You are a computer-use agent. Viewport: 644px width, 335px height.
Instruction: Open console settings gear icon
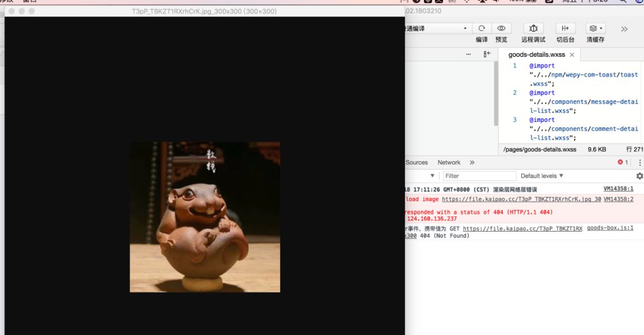[639, 176]
